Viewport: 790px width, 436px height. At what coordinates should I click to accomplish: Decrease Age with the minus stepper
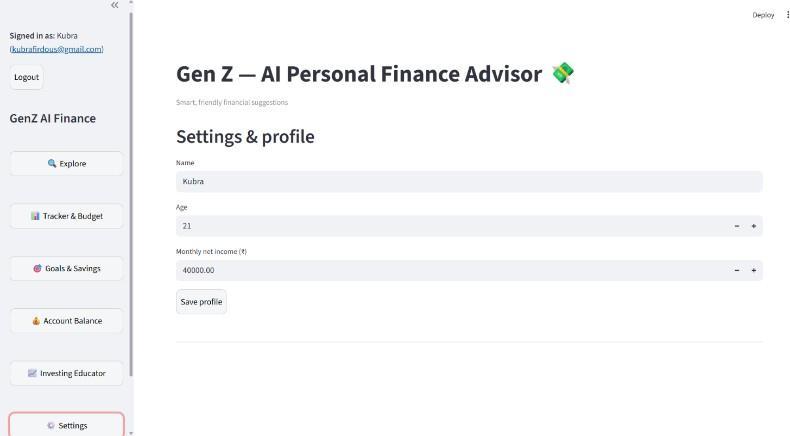[737, 226]
